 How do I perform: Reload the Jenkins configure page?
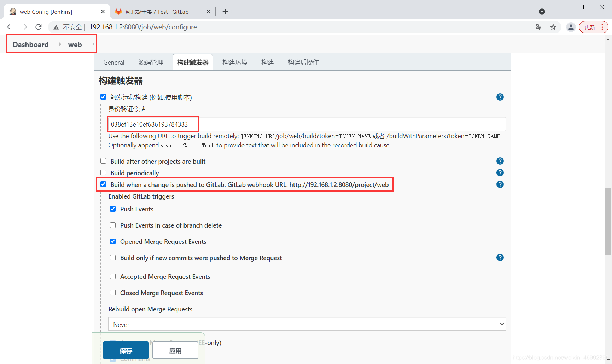point(39,27)
